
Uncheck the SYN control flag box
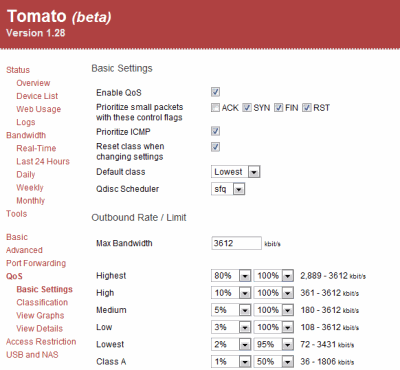pos(247,108)
